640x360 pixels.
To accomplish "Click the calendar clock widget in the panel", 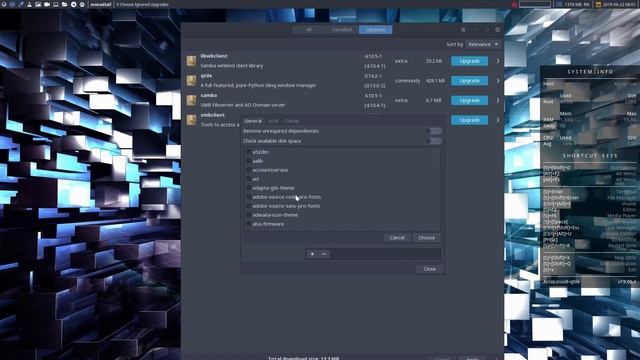I will click(x=616, y=4).
